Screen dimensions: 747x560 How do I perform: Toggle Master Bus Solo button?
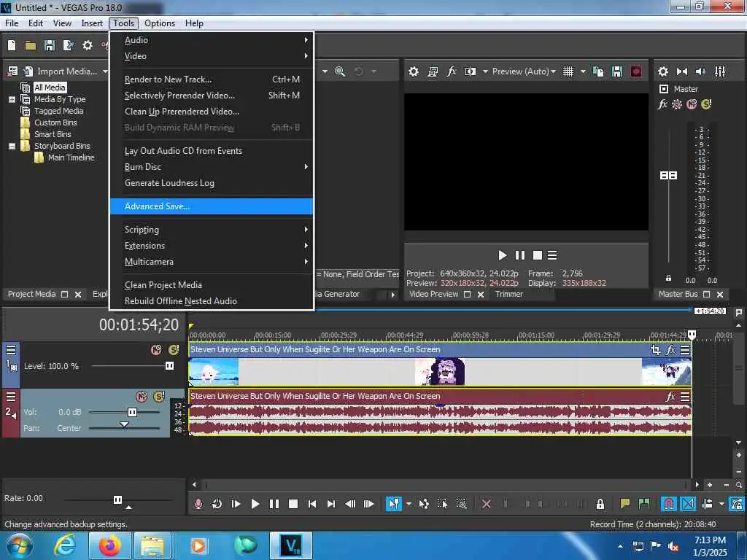706,104
